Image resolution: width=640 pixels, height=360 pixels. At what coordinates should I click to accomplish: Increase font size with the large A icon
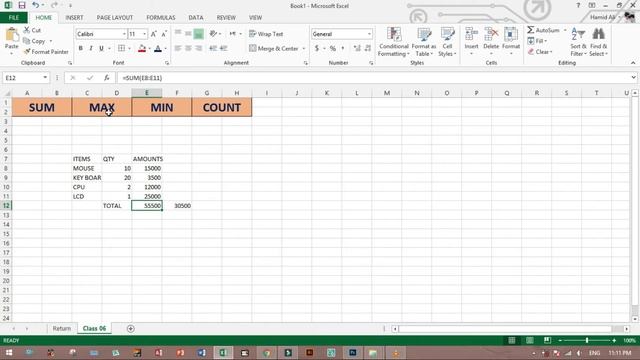click(x=153, y=34)
